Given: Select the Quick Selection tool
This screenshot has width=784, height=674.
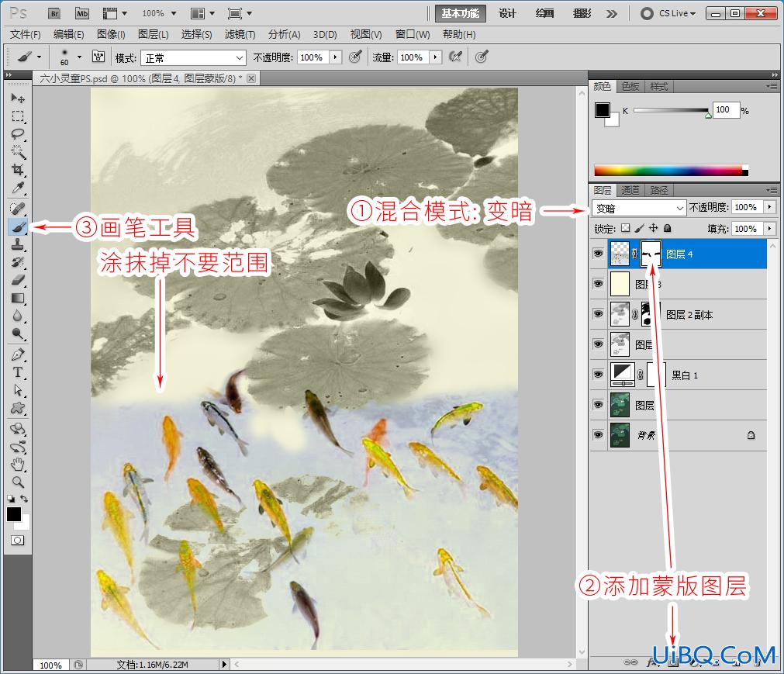Looking at the screenshot, I should tap(18, 152).
